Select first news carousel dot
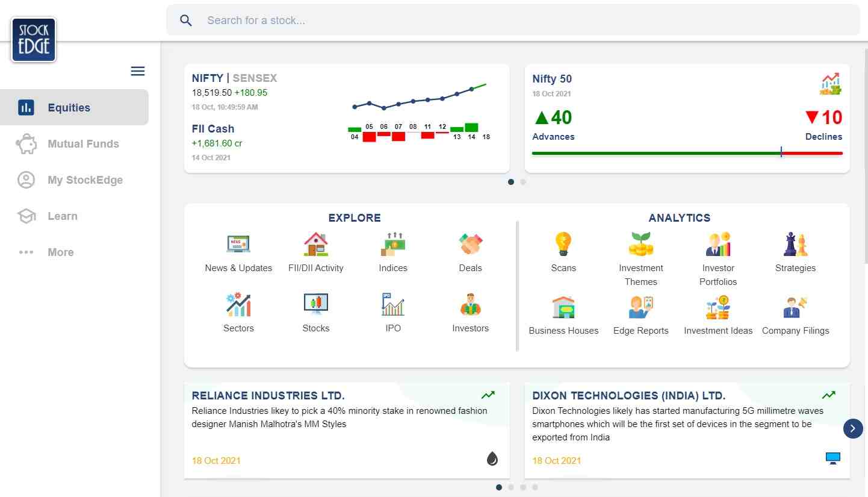This screenshot has width=868, height=497. point(499,487)
